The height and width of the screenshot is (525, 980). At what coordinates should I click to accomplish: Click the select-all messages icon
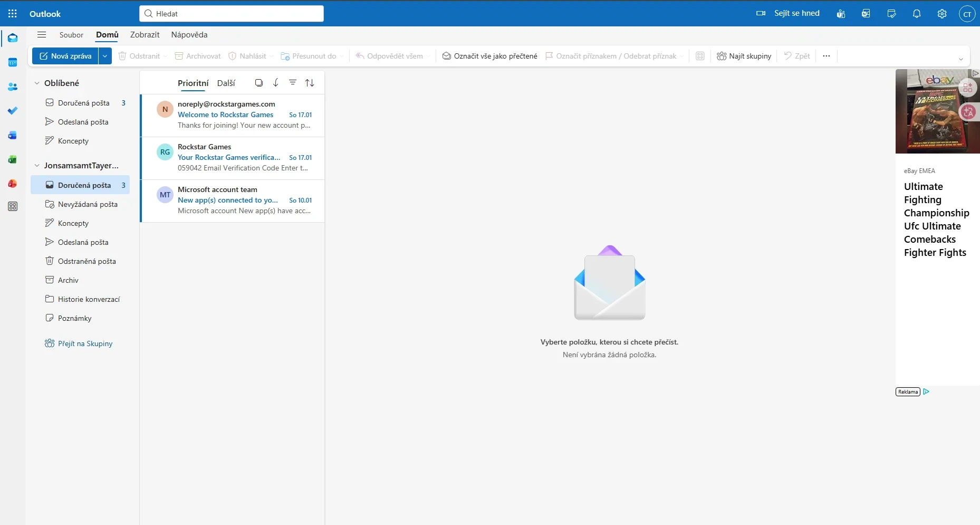pos(259,83)
